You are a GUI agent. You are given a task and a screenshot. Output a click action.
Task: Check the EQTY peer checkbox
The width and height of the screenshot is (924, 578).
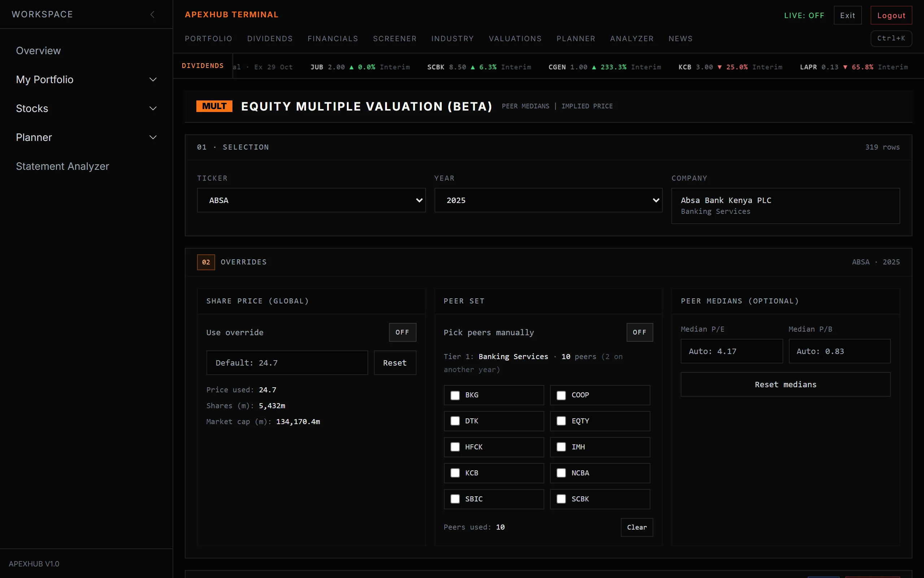(x=561, y=421)
